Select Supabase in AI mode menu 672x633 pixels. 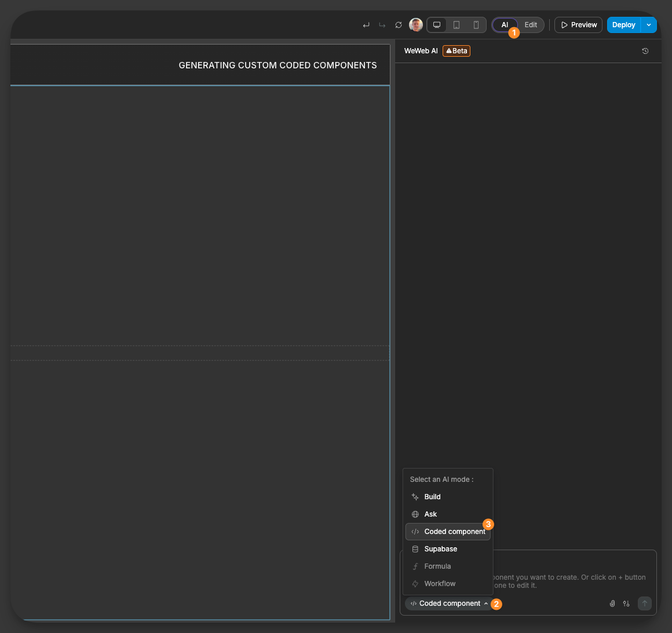click(x=440, y=549)
